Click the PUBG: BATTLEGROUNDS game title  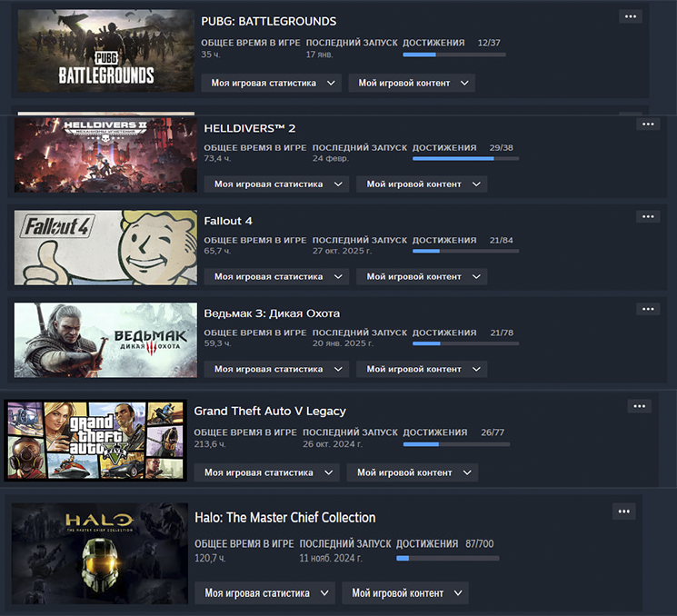click(268, 21)
